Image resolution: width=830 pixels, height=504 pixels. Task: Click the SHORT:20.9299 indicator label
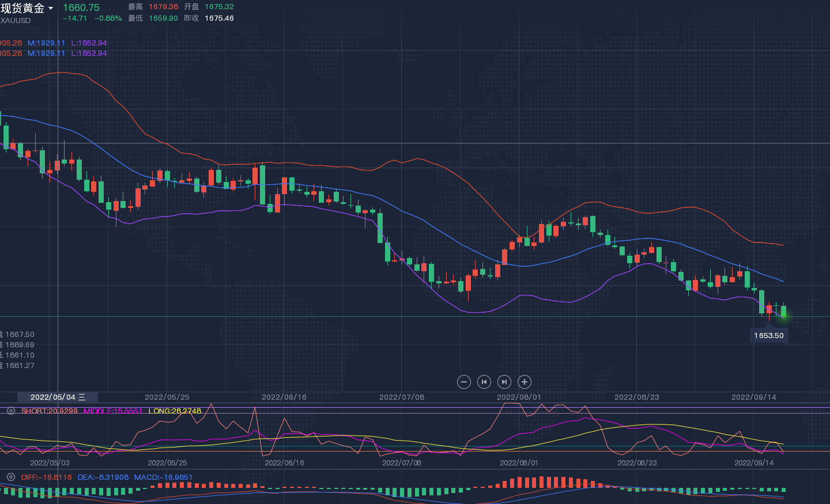click(49, 411)
